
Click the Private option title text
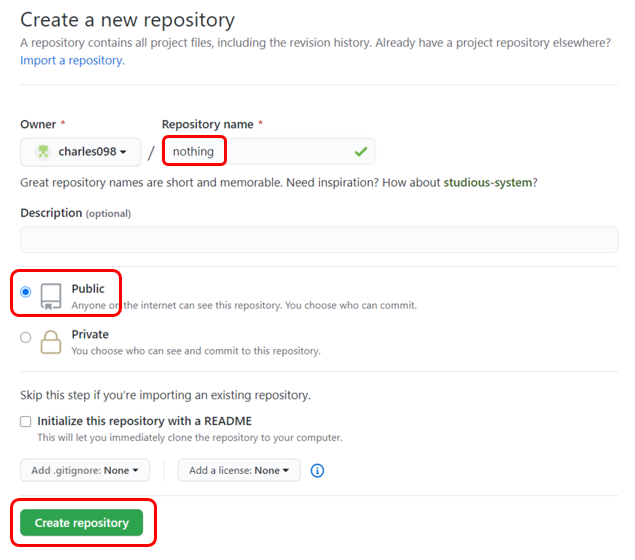point(90,334)
